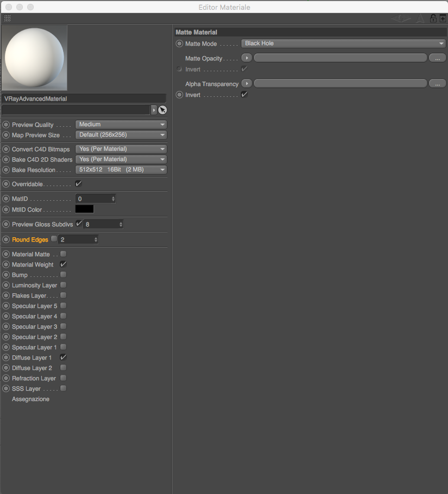Toggle Alpha Transparency Invert checkbox

244,94
